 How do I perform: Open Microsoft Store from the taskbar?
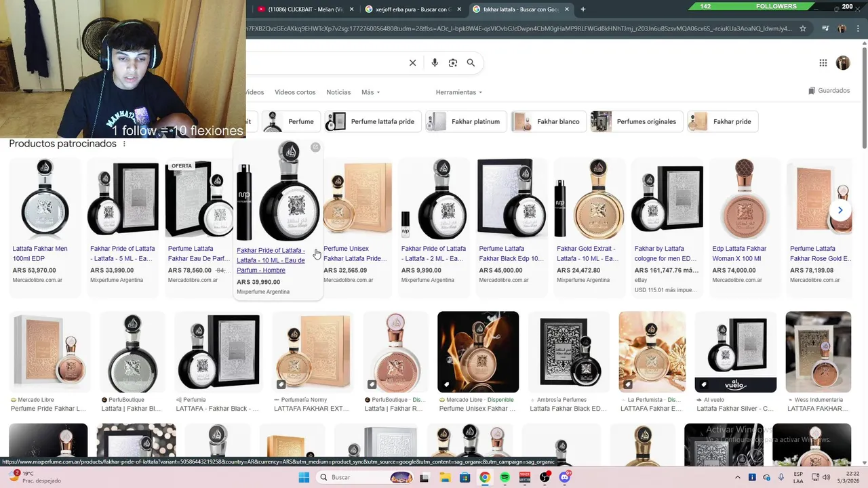465,477
